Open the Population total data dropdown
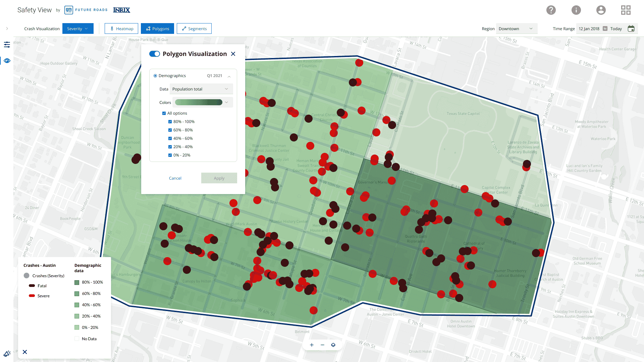This screenshot has height=362, width=644. click(201, 89)
